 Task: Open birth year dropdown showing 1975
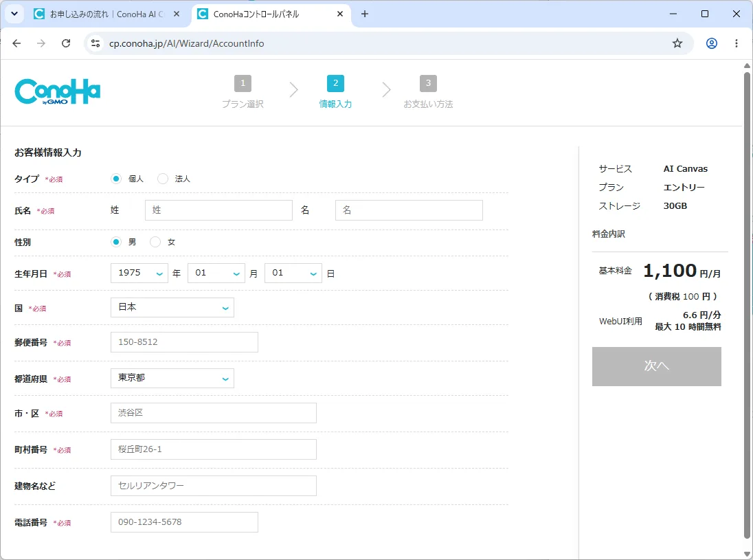coord(139,273)
